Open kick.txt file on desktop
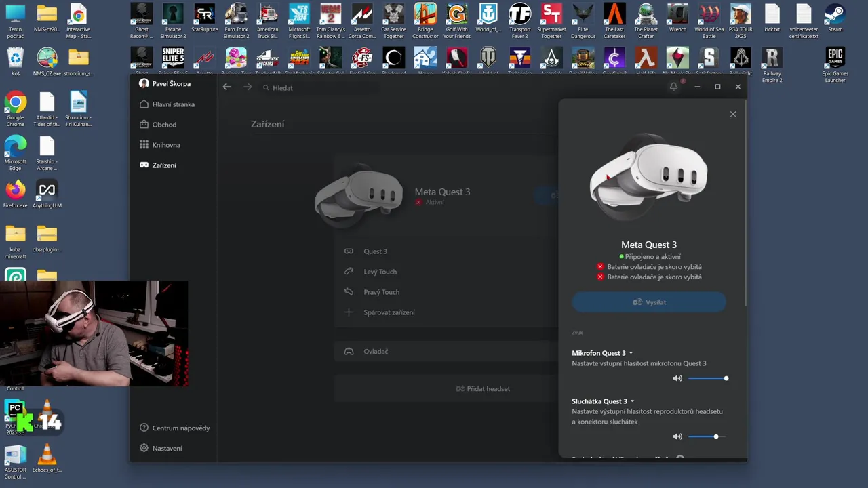 (772, 18)
